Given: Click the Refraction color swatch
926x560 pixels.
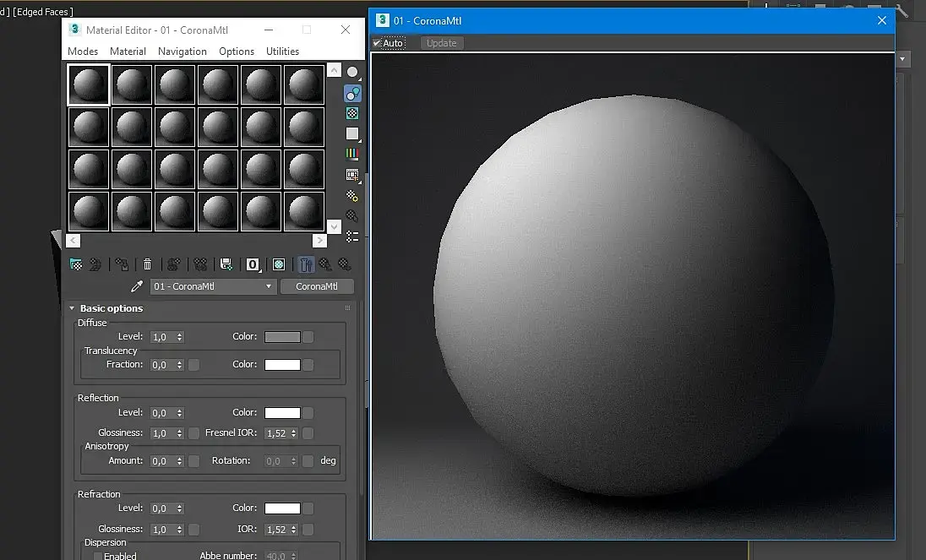Looking at the screenshot, I should coord(282,508).
